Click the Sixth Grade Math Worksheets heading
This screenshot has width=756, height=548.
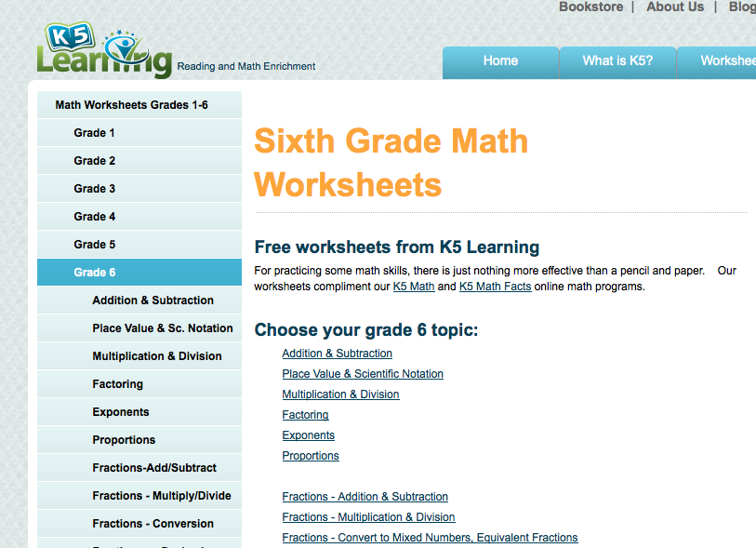[x=391, y=163]
